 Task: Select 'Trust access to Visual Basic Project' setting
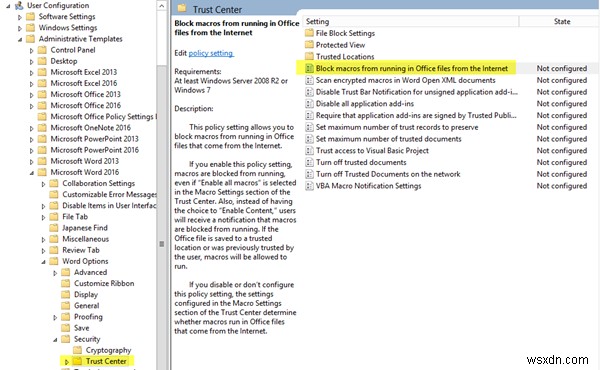coord(372,150)
